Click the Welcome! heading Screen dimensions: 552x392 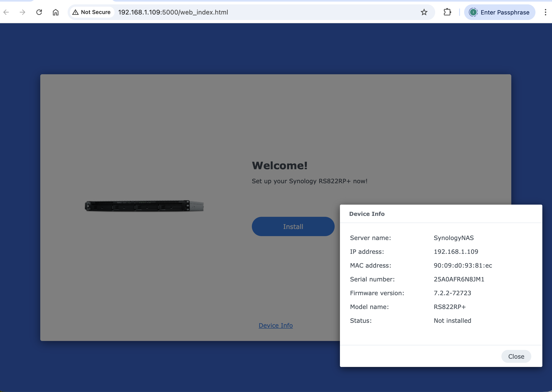[x=279, y=166]
